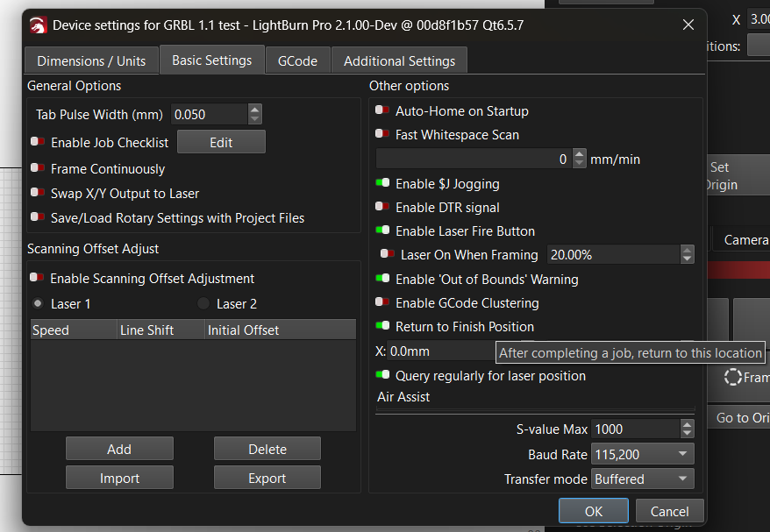Click the Initial Offset column header
Screen dimensions: 770x532
tap(281, 330)
